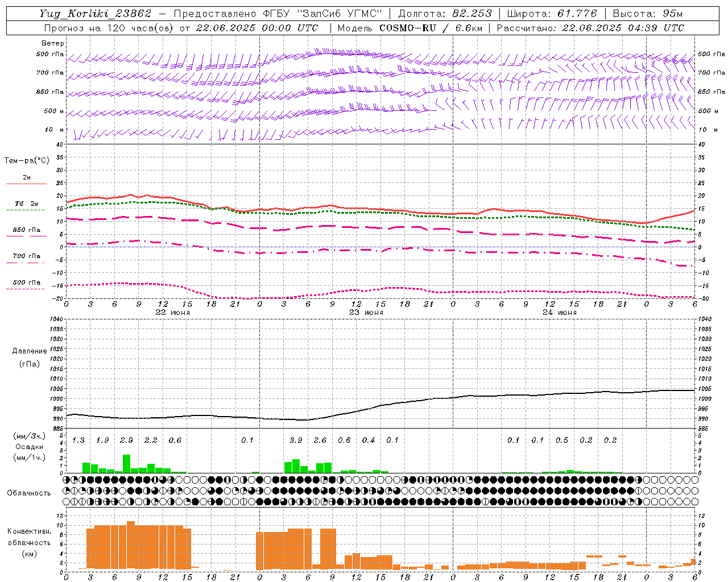Click the Широта: 61.776 value
This screenshot has height=582, width=728.
tap(552, 14)
